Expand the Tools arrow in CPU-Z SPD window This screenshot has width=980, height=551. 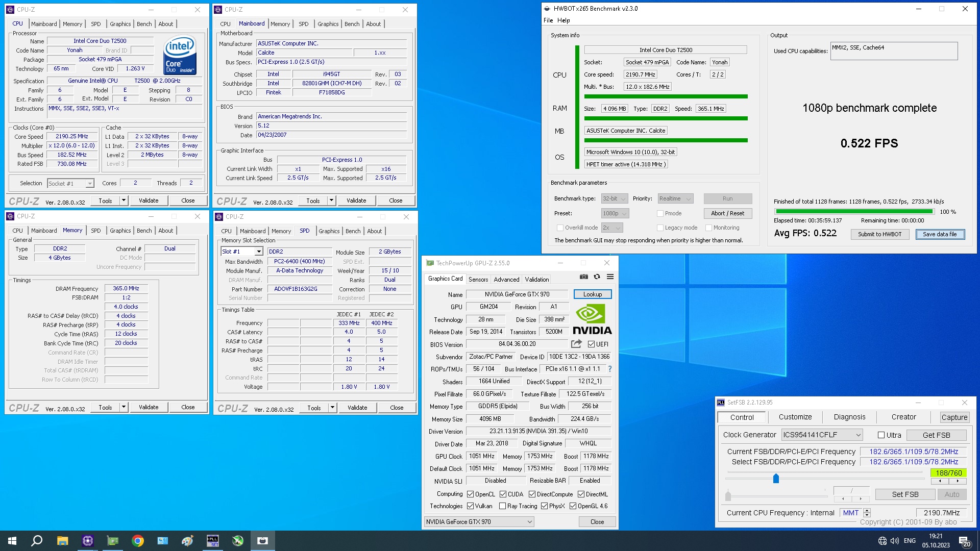pos(332,408)
